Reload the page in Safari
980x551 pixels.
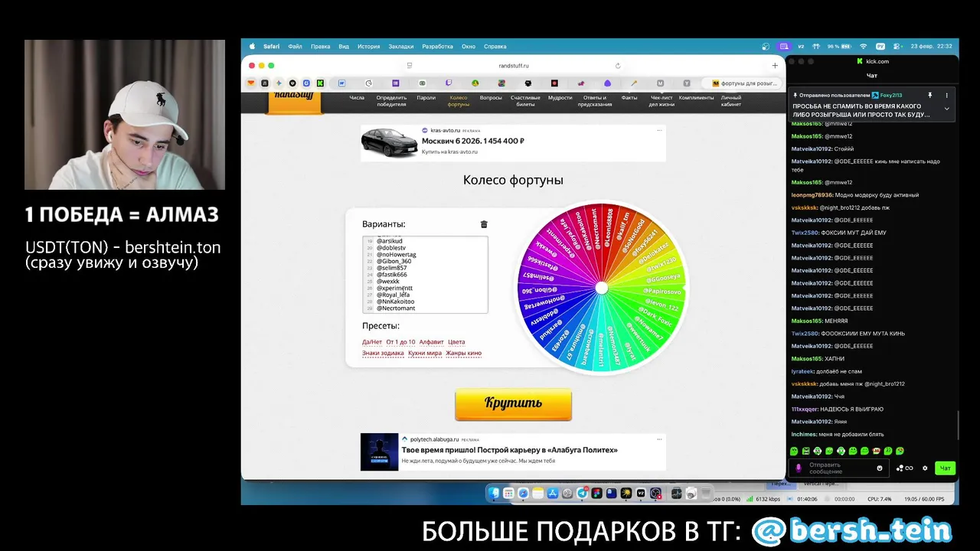618,66
